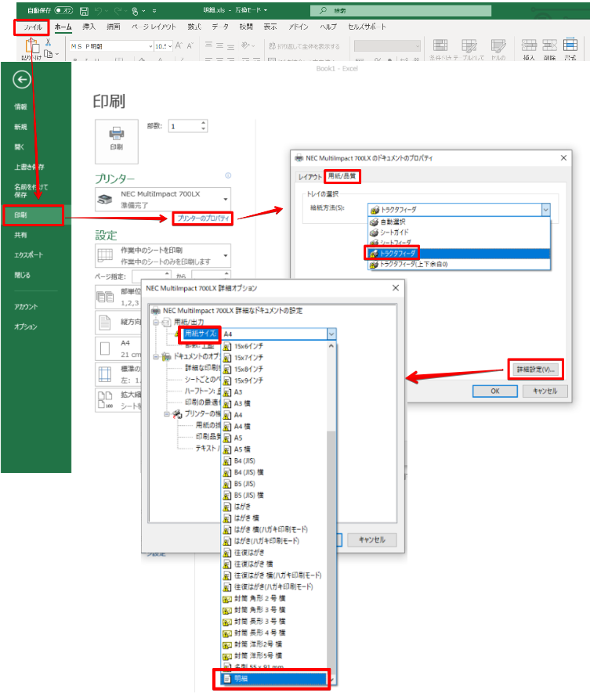
Task: Click the back arrow in the backstage sidebar
Action: tap(22, 80)
